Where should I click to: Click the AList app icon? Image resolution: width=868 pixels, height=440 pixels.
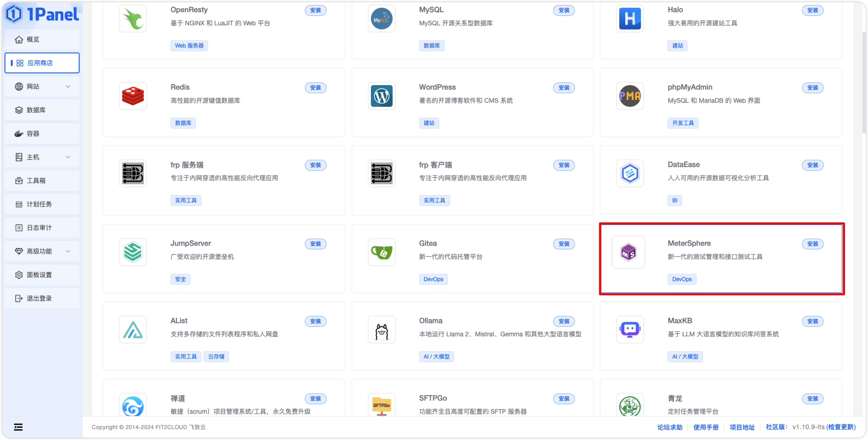133,330
